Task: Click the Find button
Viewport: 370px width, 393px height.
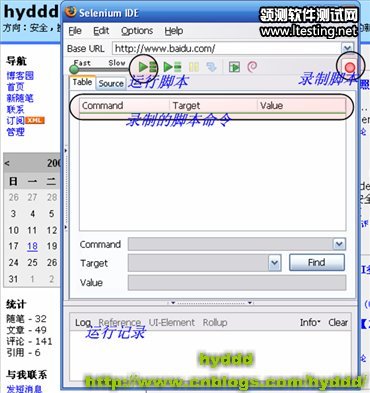Action: (317, 263)
